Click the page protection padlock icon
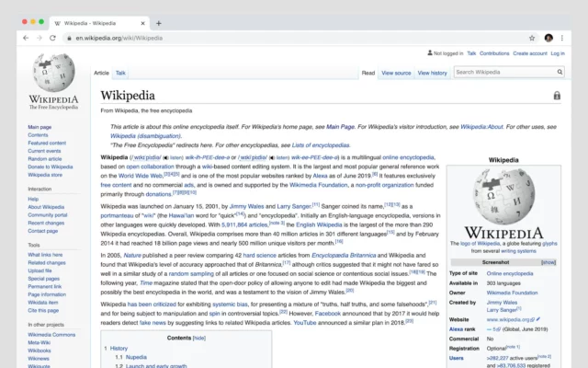This screenshot has height=368, width=588. 557,96
